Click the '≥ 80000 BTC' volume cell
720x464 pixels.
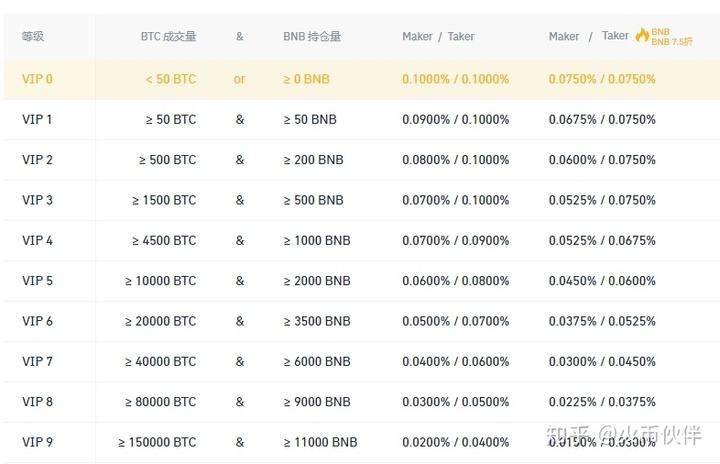[x=161, y=402]
